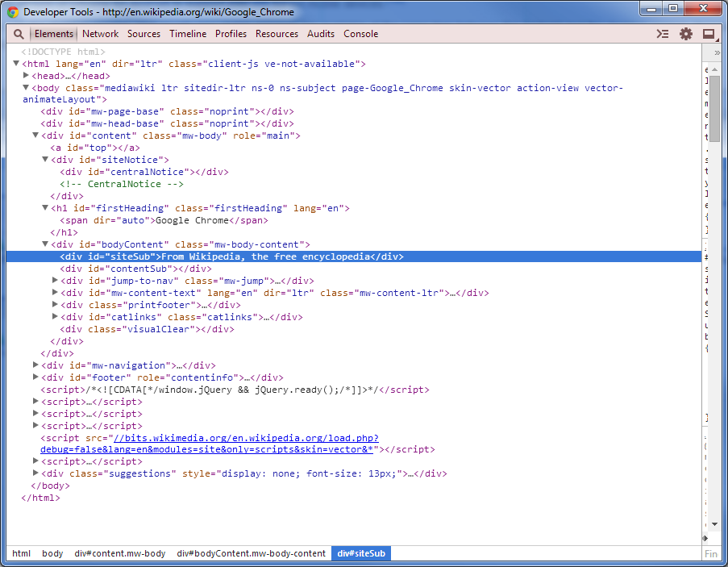Collapse the siteNotice div
This screenshot has width=728, height=567.
pos(45,159)
